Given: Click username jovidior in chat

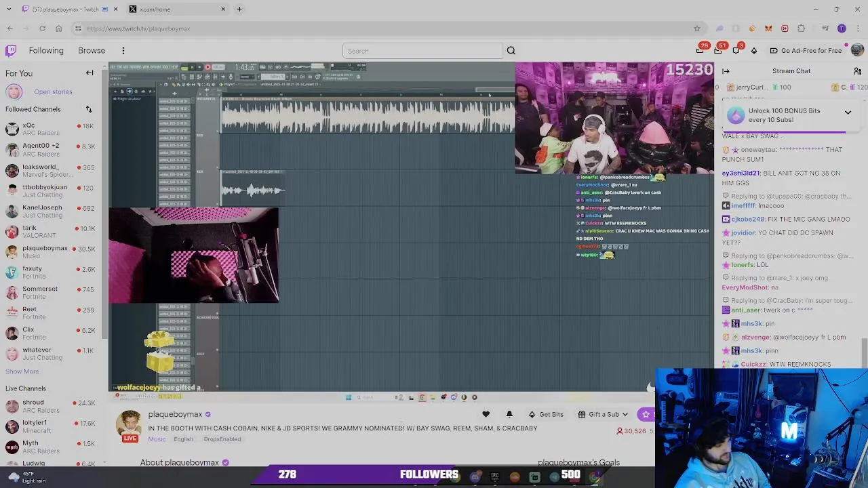Looking at the screenshot, I should (x=743, y=233).
